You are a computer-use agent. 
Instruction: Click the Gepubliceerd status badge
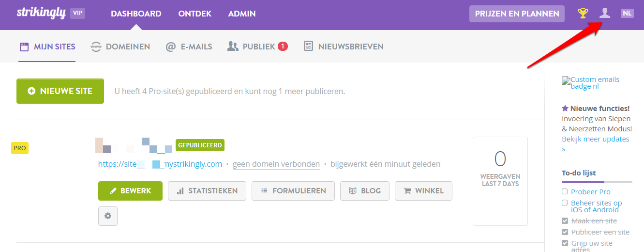[x=200, y=145]
